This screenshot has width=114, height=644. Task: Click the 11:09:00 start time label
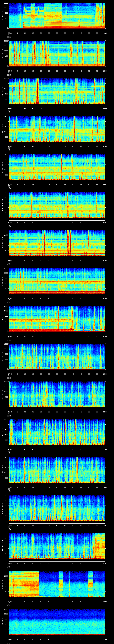click(9, 71)
